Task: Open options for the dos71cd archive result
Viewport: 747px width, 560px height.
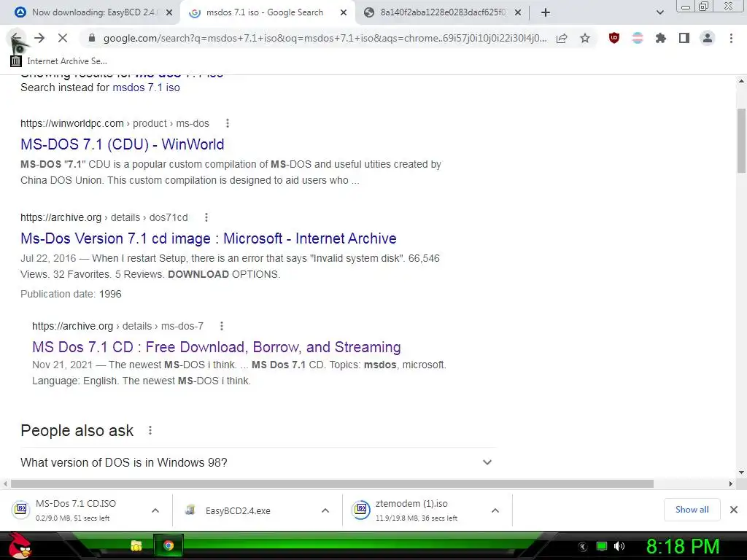Action: (x=206, y=217)
